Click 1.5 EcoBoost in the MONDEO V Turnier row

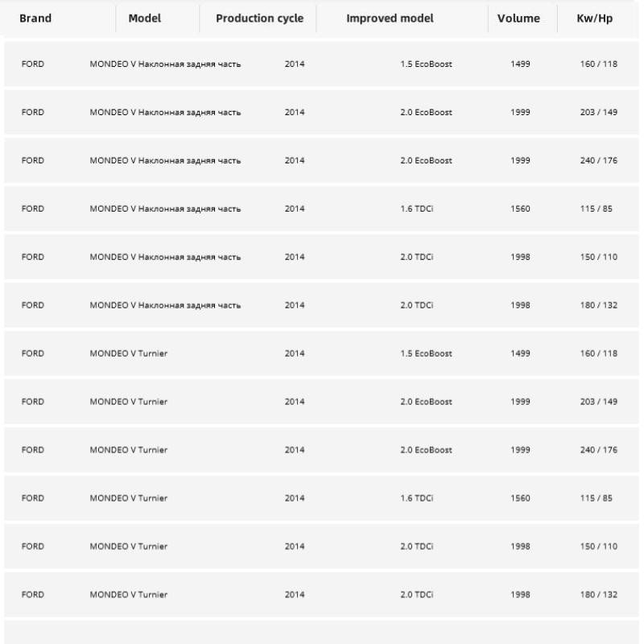click(x=426, y=353)
